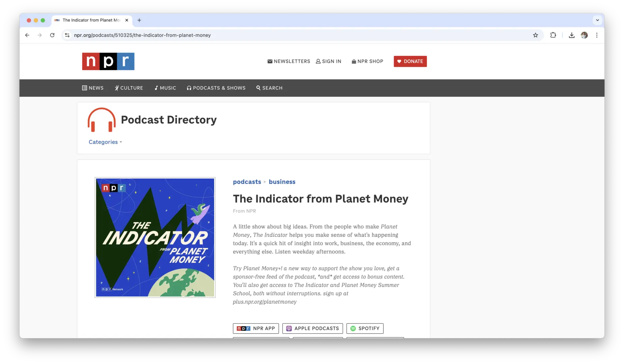Follow the business category breadcrumb link
Viewport: 624px width, 364px height.
click(282, 182)
